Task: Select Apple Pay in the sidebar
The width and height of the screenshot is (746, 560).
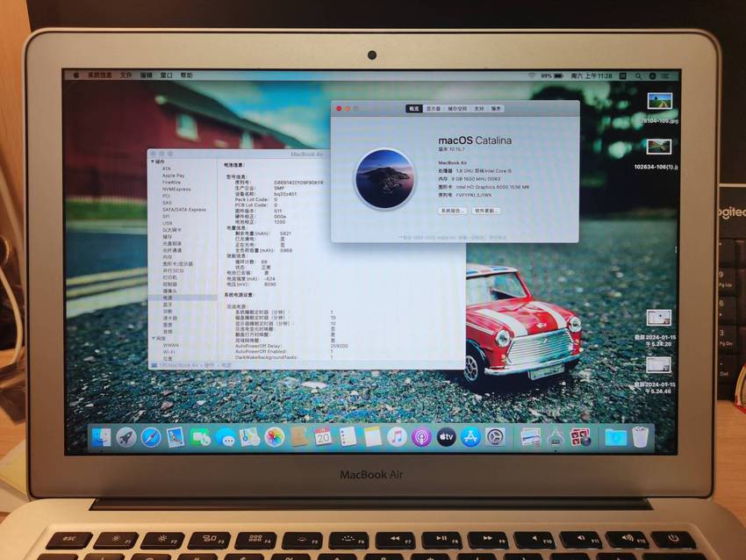Action: tap(173, 176)
